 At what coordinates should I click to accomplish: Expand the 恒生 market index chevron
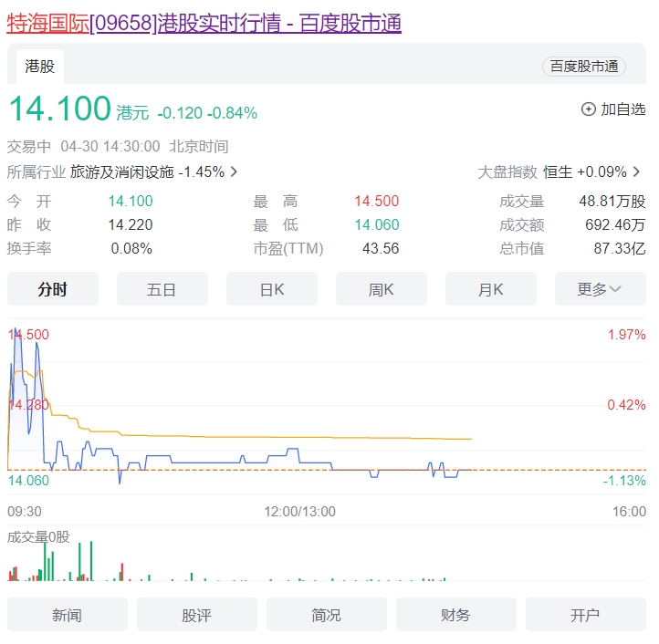(x=636, y=171)
